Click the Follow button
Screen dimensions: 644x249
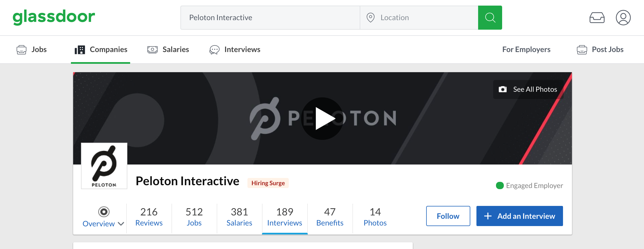click(448, 216)
